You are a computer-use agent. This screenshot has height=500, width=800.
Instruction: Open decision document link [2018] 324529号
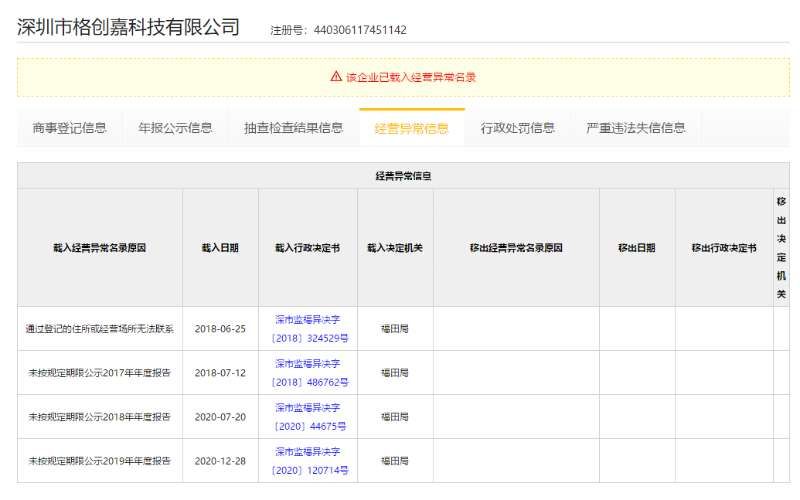[x=308, y=329]
